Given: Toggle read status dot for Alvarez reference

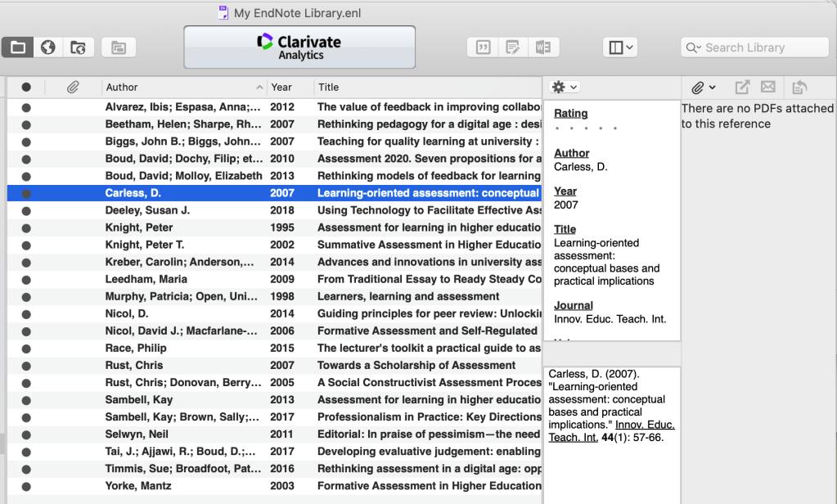Looking at the screenshot, I should tap(26, 107).
